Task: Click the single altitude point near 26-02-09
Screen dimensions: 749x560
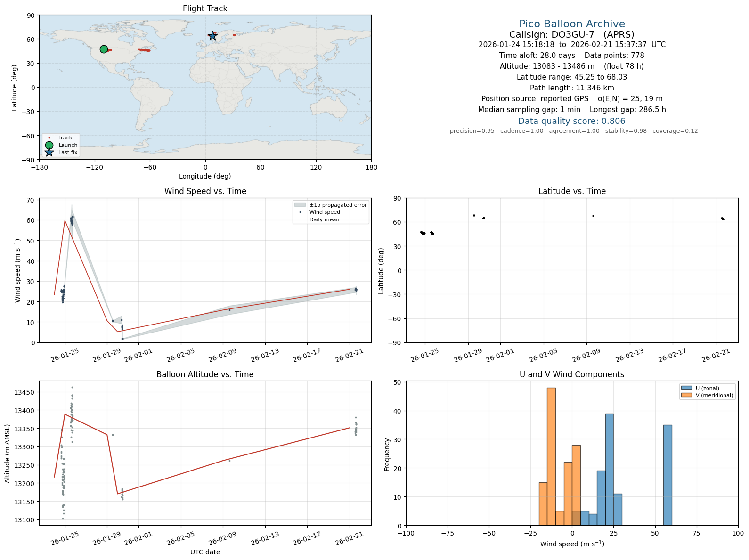Action: click(230, 461)
